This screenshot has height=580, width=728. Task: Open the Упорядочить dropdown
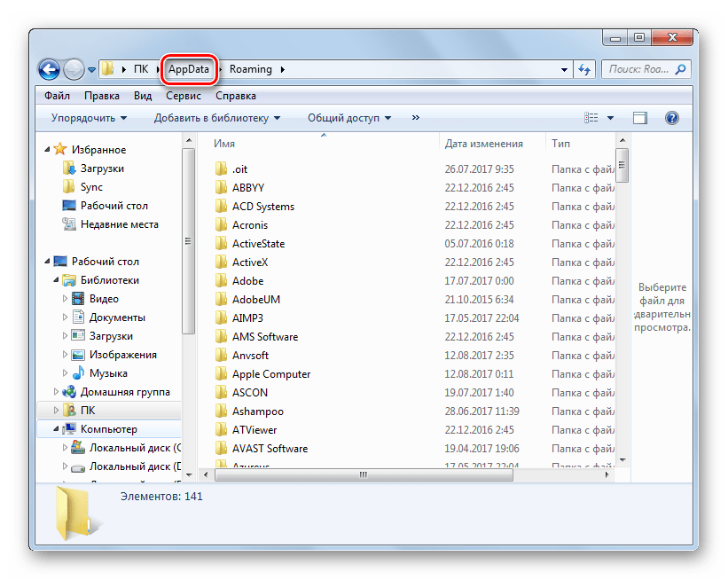[x=89, y=118]
